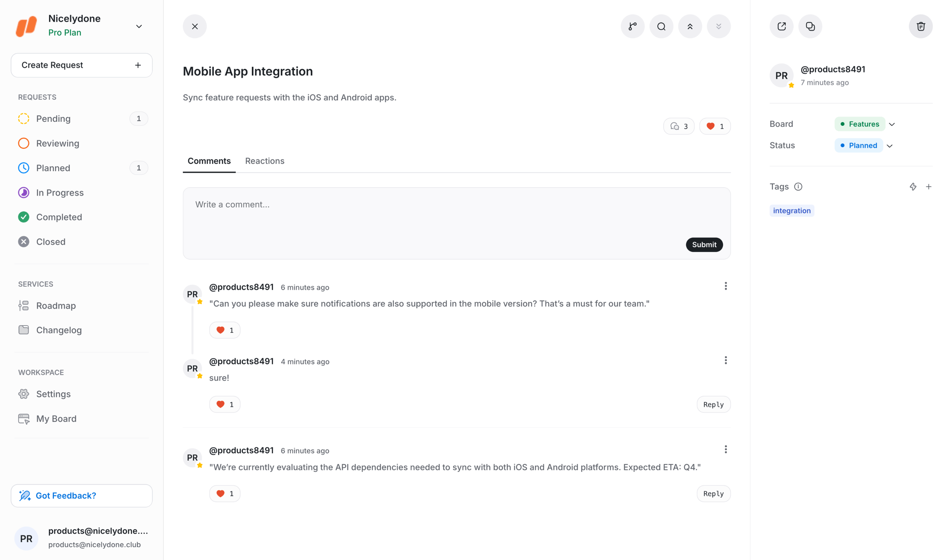Click the Mobile App Integration title

[x=248, y=71]
